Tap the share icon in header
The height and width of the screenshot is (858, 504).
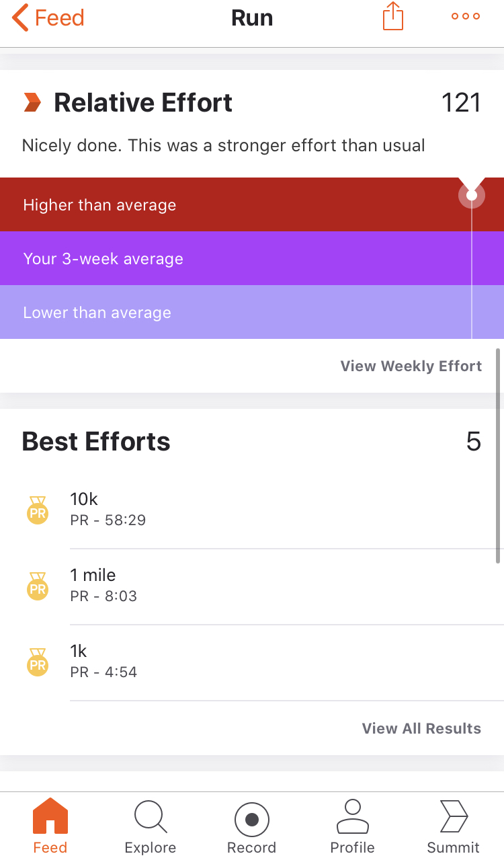click(393, 17)
